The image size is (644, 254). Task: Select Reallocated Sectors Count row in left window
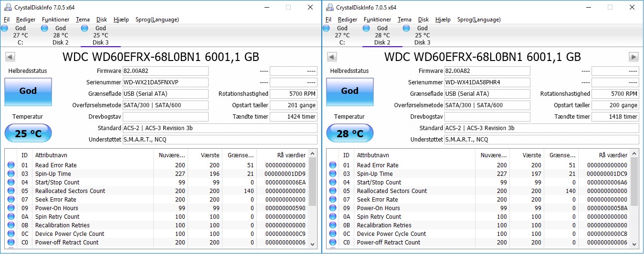click(x=157, y=191)
